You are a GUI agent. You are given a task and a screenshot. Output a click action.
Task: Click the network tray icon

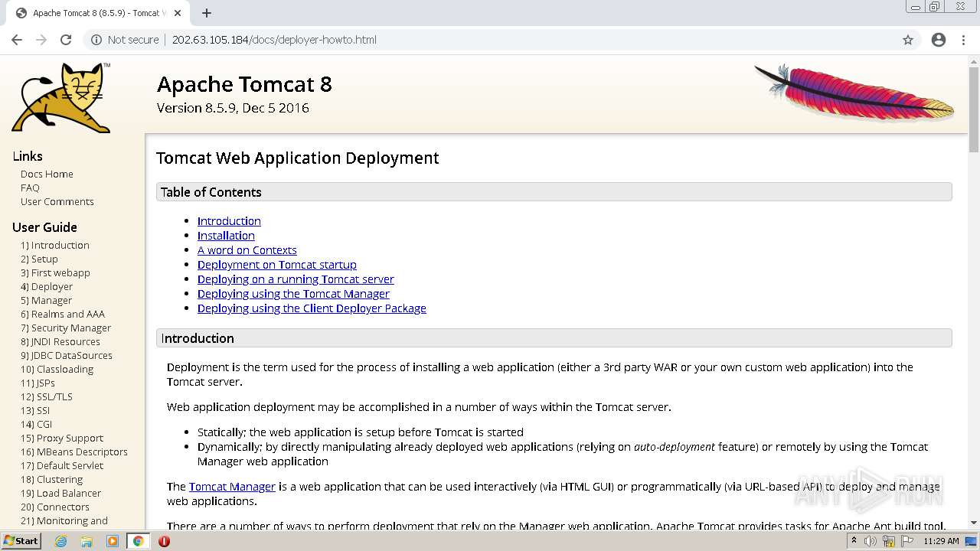coord(889,541)
